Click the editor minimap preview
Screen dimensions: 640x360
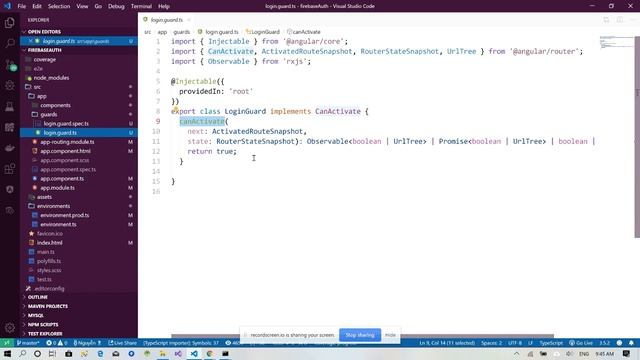tap(616, 42)
